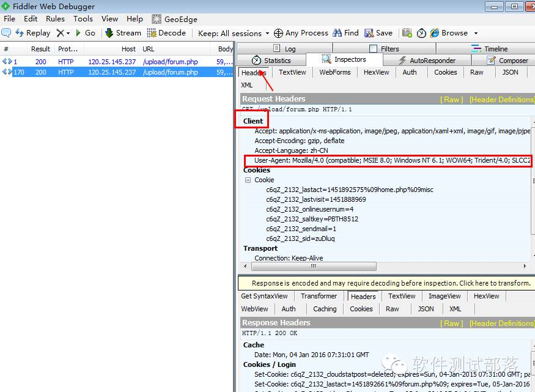Click the Save toolbar icon
Viewport: 535px width, 392px height.
pos(378,33)
